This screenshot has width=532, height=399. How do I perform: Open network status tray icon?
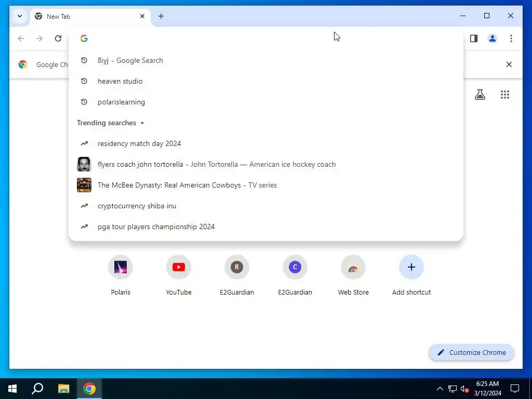click(453, 389)
